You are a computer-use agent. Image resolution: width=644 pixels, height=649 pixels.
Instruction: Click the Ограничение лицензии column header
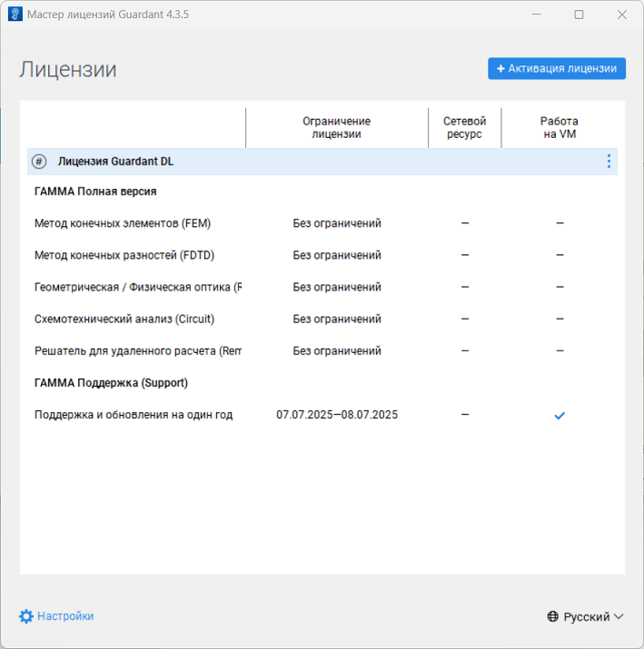[336, 127]
